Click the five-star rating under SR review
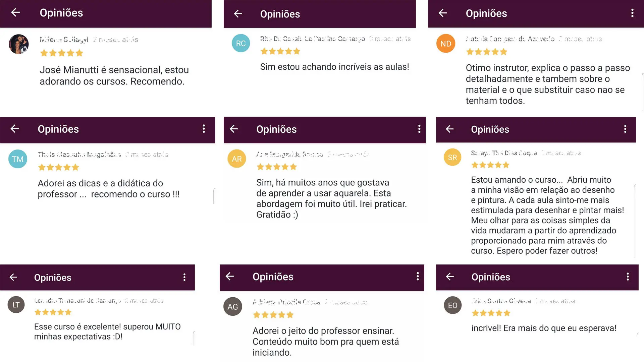 point(490,165)
